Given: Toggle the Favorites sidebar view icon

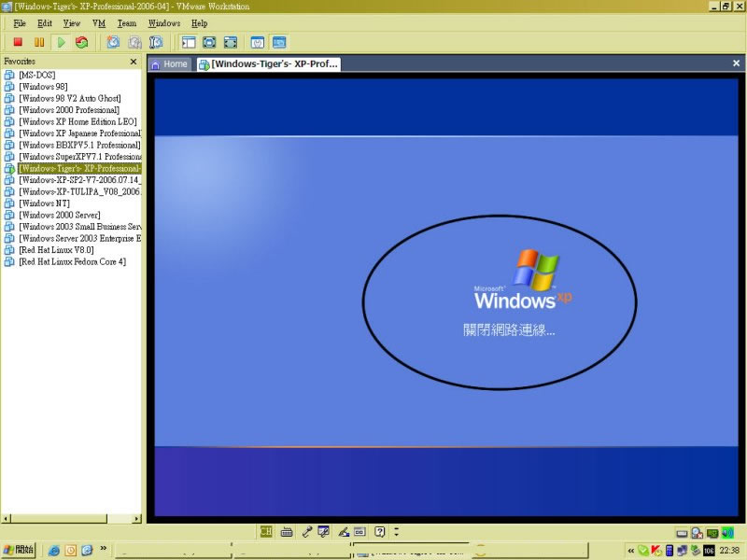Looking at the screenshot, I should click(x=189, y=42).
